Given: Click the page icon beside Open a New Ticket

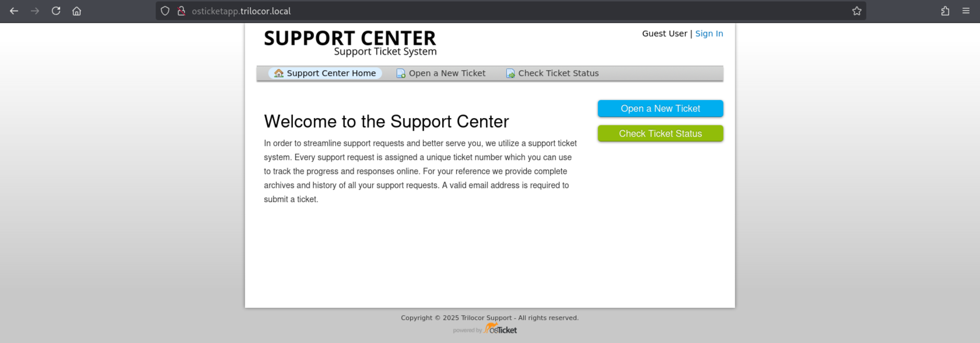Looking at the screenshot, I should 401,73.
